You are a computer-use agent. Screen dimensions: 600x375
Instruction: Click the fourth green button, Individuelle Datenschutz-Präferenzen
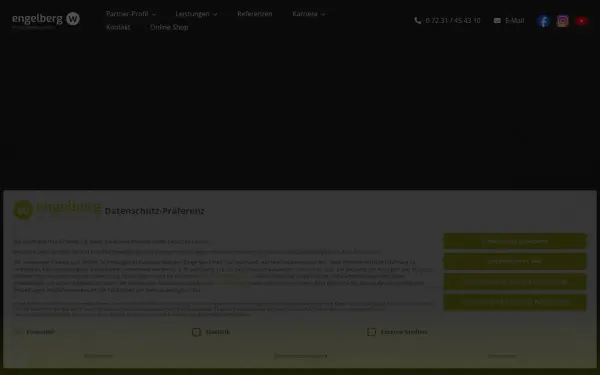[x=515, y=302]
